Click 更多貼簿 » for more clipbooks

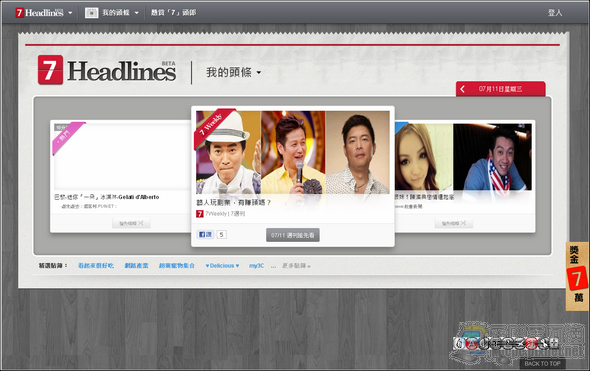tap(296, 266)
